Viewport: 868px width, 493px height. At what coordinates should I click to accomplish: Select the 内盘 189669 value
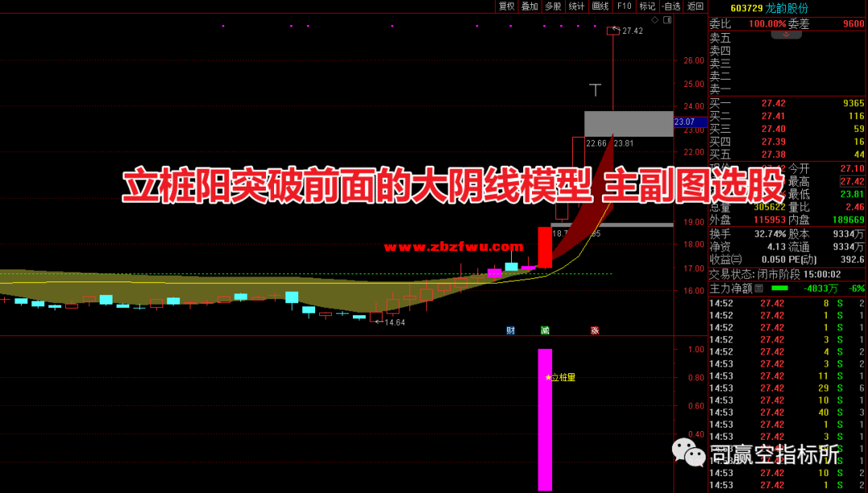[848, 220]
